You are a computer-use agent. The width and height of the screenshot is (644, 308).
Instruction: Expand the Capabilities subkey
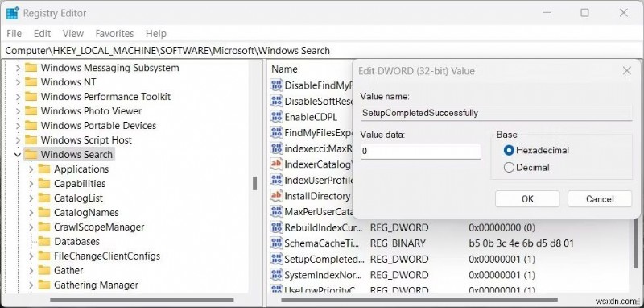click(31, 183)
